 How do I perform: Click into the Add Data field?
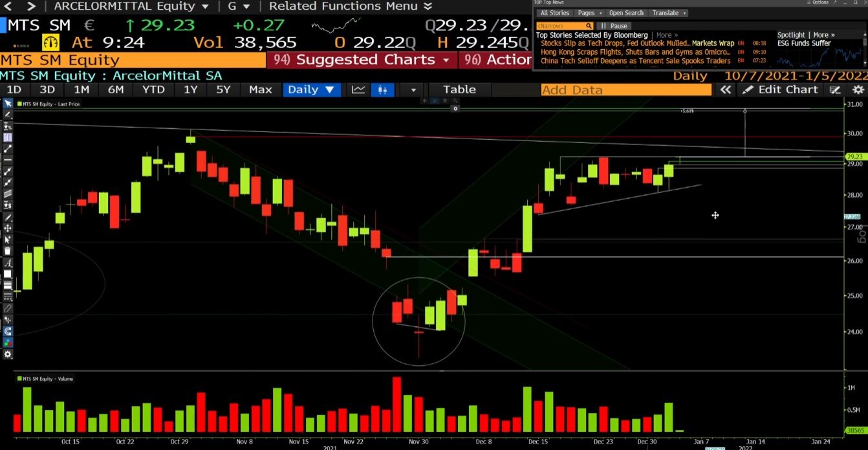click(627, 90)
